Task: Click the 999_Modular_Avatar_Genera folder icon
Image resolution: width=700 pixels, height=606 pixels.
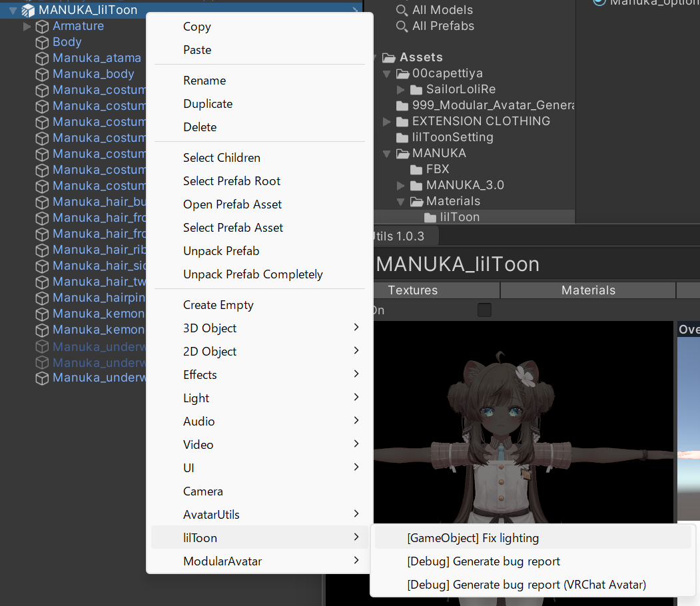Action: point(402,106)
